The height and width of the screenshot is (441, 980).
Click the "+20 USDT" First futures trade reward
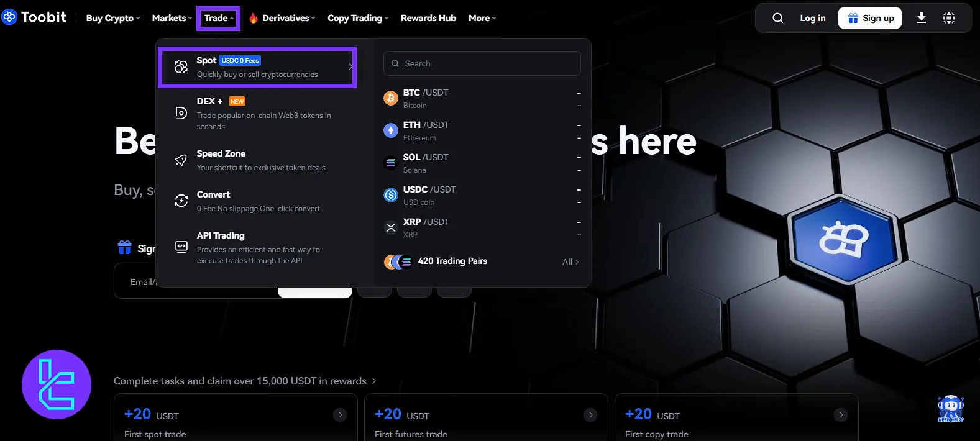pos(402,415)
